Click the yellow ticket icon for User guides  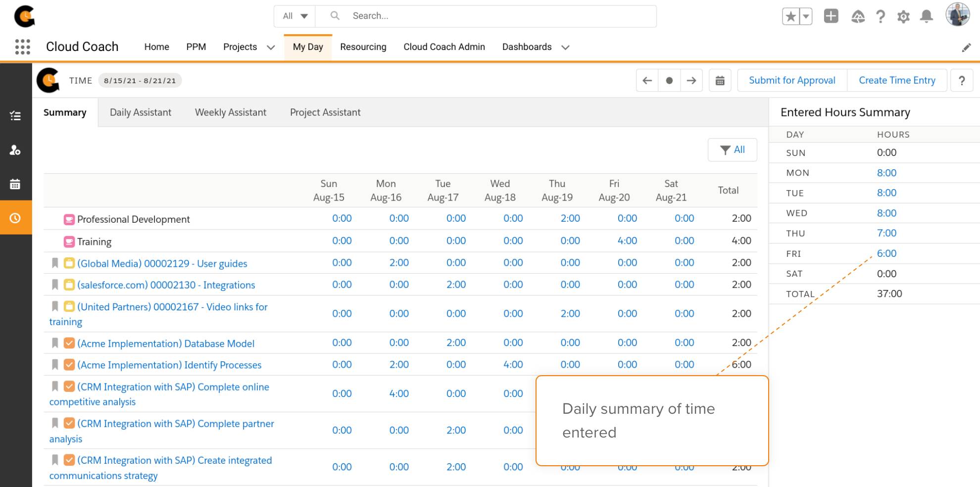coord(69,263)
